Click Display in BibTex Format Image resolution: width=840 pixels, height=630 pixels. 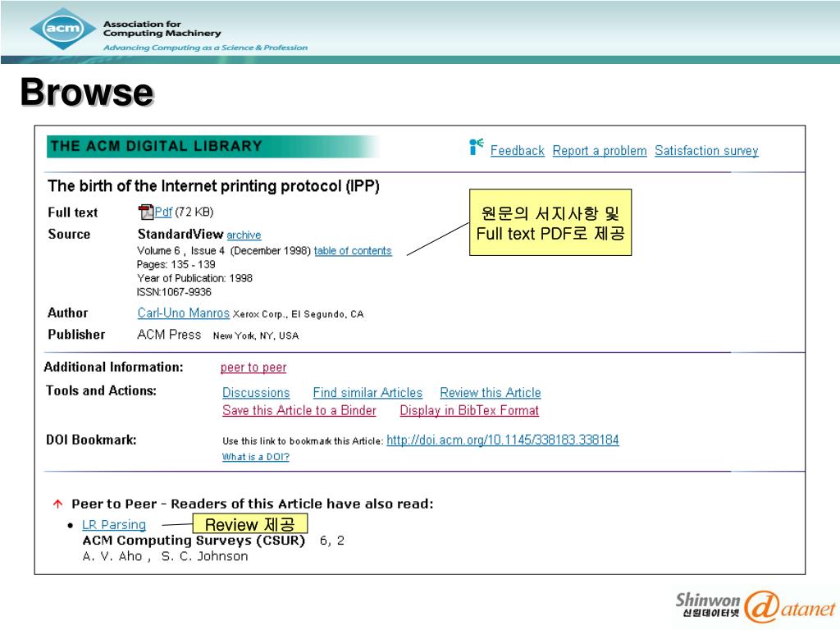(x=469, y=410)
